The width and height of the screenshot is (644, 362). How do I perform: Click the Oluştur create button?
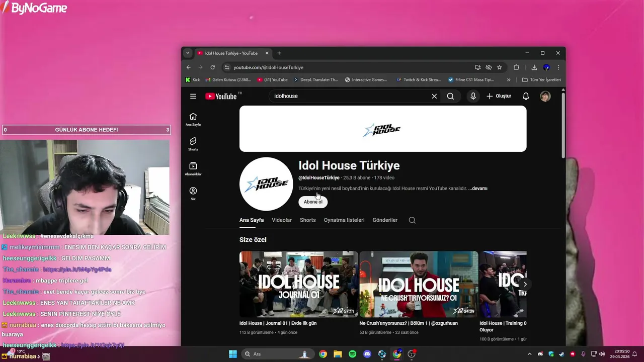coord(499,96)
